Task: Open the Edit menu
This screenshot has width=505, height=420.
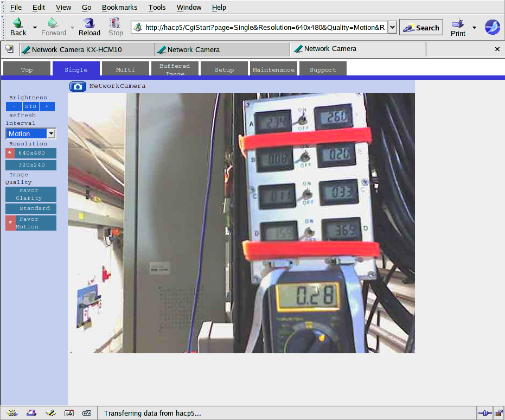Action: [x=39, y=8]
